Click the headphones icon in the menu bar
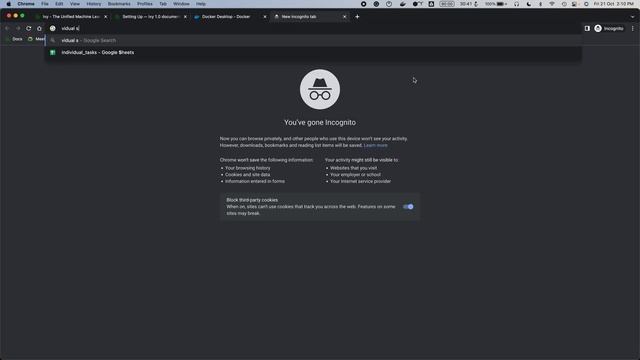The height and width of the screenshot is (360, 640). [517, 4]
